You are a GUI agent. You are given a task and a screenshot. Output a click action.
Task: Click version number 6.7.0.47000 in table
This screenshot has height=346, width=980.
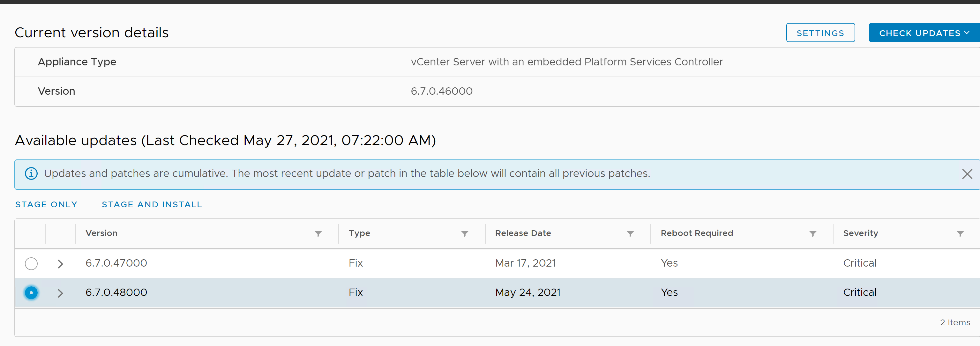(116, 263)
